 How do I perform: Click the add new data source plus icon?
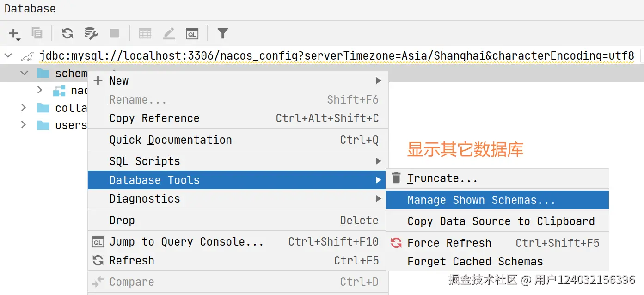[x=14, y=33]
